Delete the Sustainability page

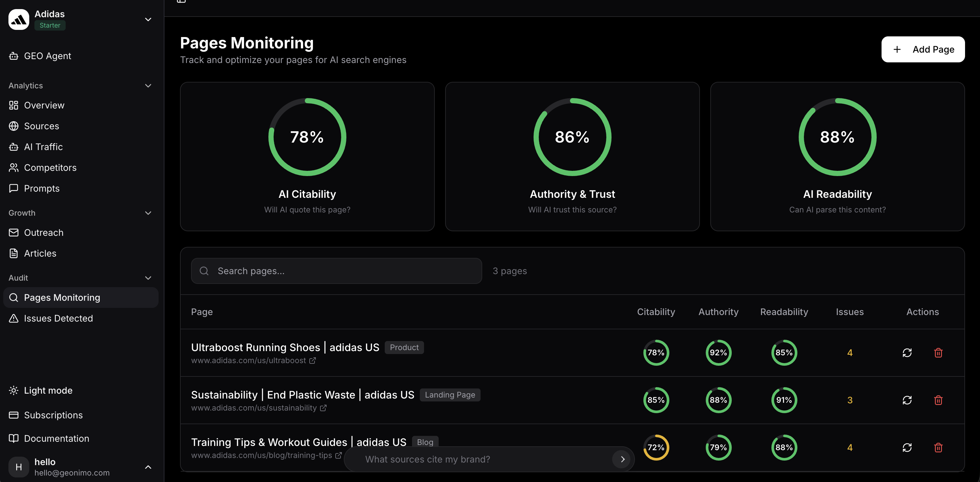point(938,400)
